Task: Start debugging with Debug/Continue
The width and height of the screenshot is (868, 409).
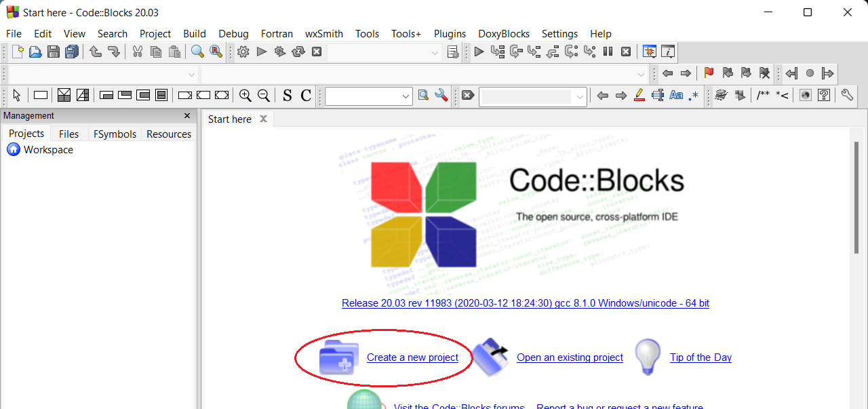Action: tap(479, 52)
